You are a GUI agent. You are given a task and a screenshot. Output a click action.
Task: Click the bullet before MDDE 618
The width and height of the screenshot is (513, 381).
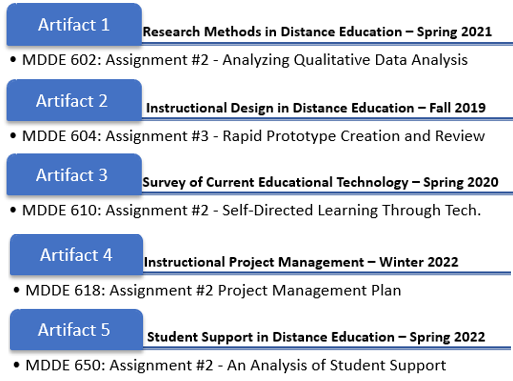17,290
